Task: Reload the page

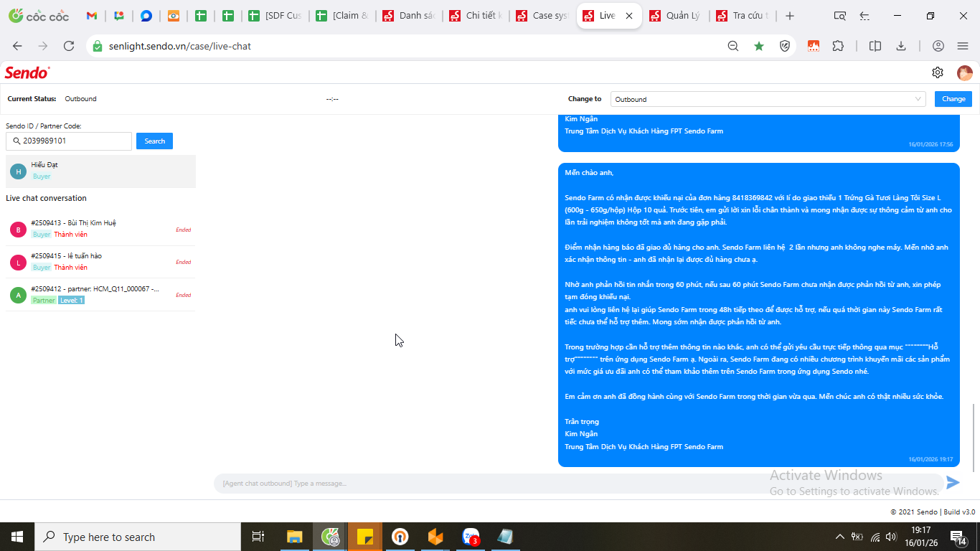Action: tap(69, 46)
